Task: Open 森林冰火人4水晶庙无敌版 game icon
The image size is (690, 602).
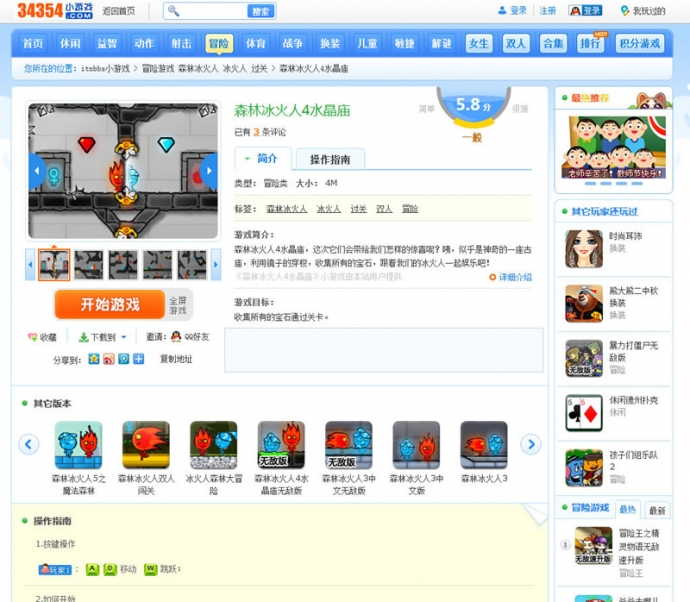Action: pyautogui.click(x=281, y=445)
